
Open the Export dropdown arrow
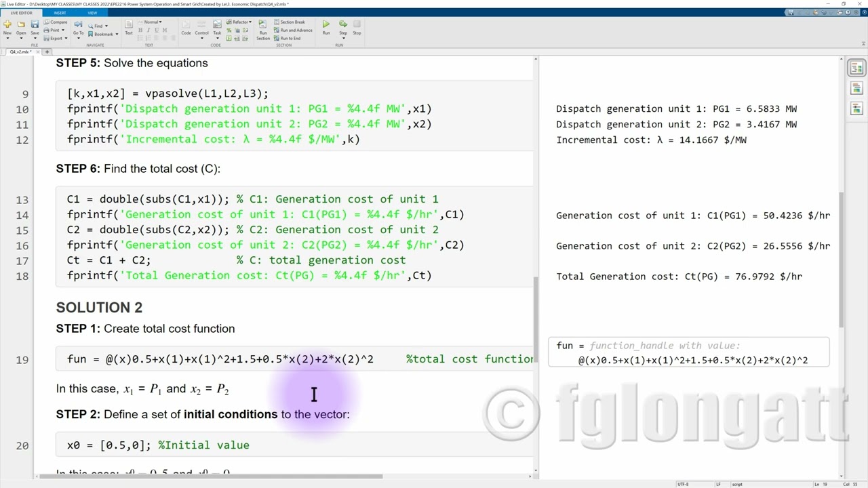tap(66, 38)
